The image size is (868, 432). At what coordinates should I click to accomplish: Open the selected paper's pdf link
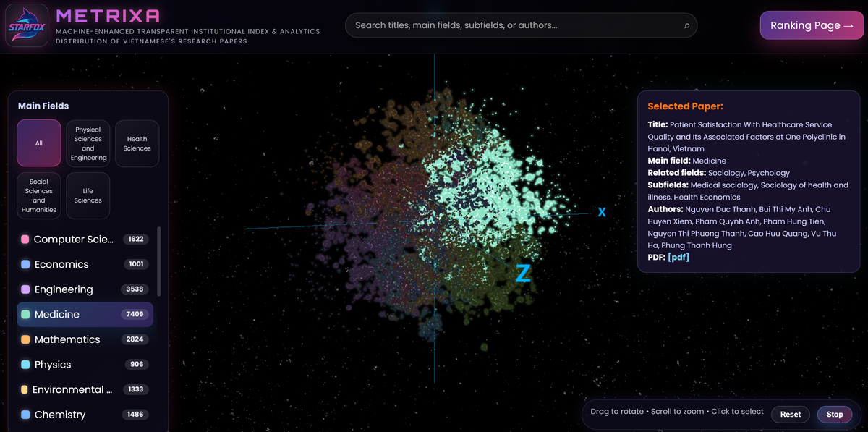[x=678, y=258]
